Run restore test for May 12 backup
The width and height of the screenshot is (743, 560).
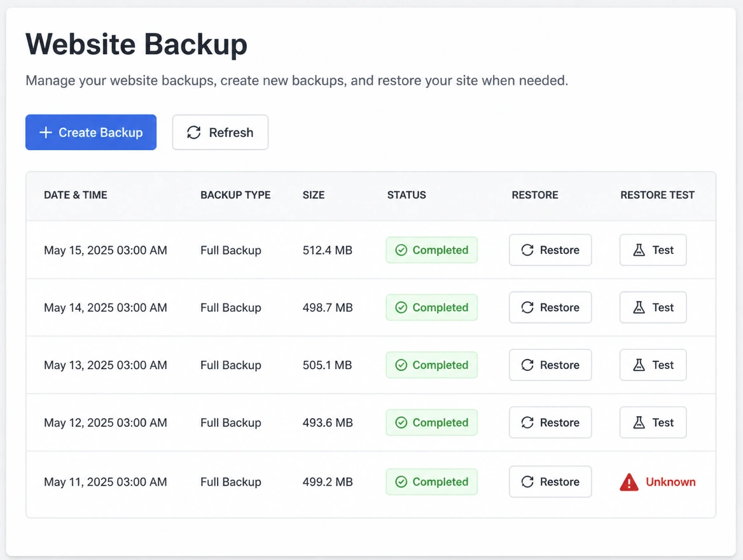click(653, 422)
